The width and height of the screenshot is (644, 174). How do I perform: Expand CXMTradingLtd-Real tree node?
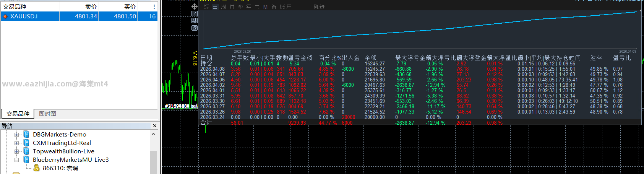click(16, 143)
